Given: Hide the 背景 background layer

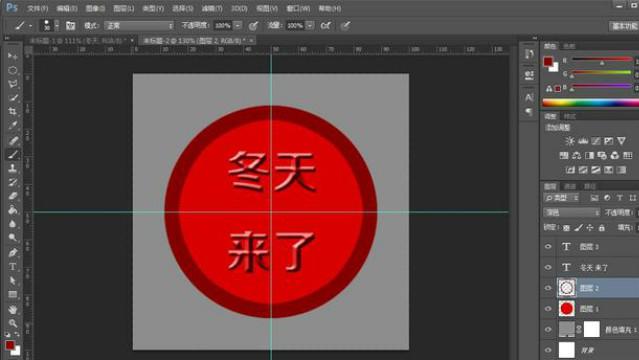Looking at the screenshot, I should pos(548,350).
